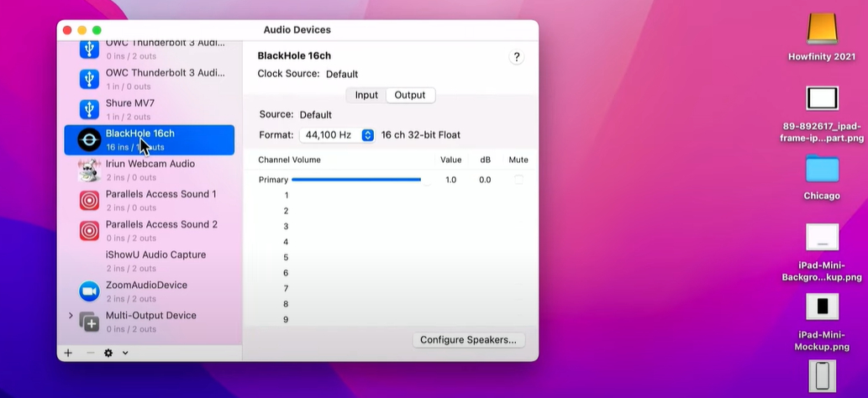Select Iriun Webcam Audio in the list
The image size is (868, 398).
click(x=149, y=170)
